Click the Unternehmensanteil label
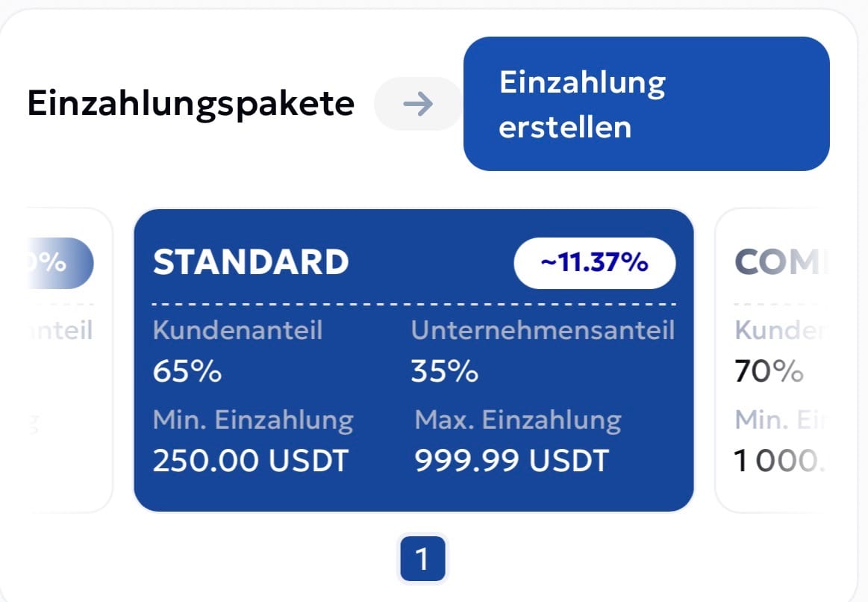 543,330
